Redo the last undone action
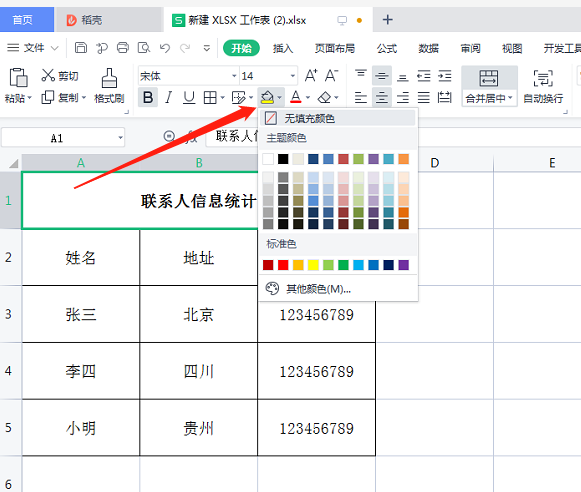 click(185, 48)
